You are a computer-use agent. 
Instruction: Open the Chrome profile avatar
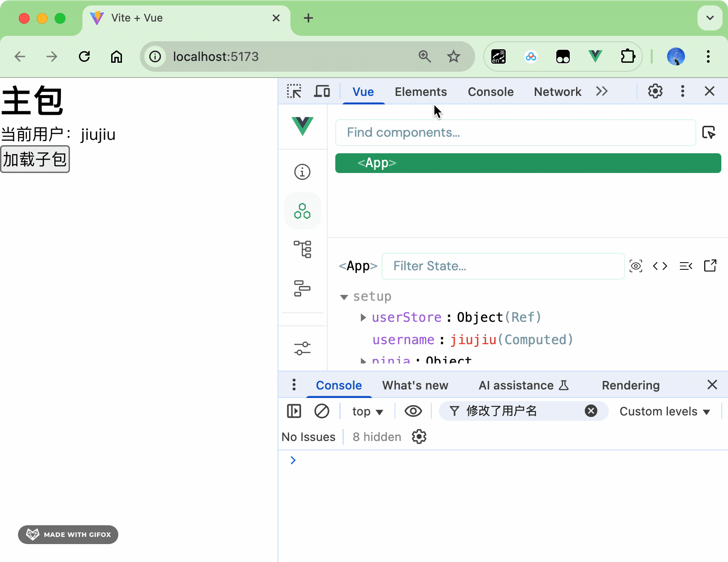676,56
